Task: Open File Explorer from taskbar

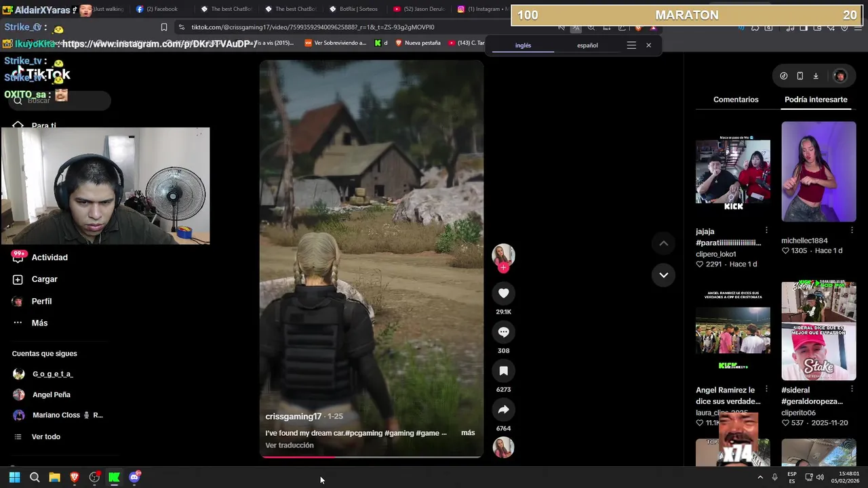Action: [x=54, y=477]
